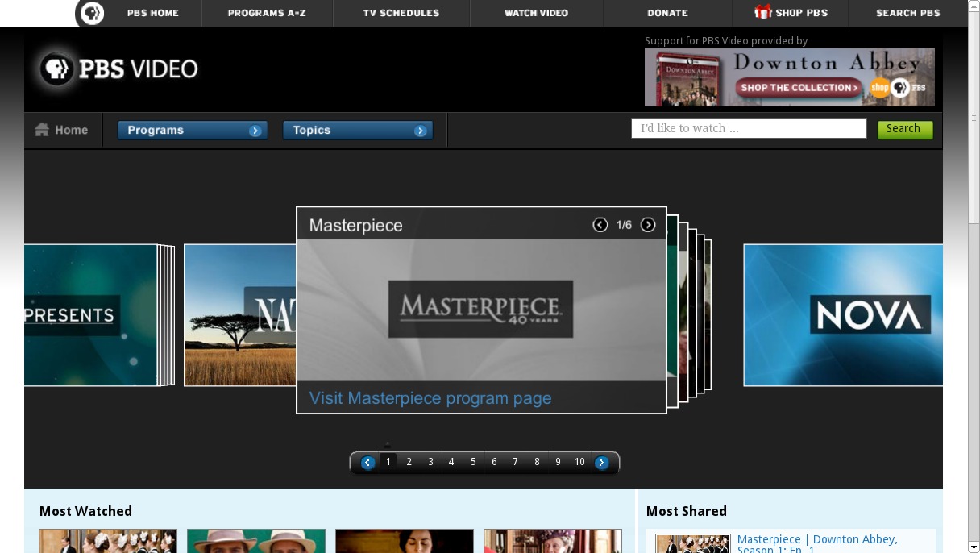Viewport: 980px width, 553px height.
Task: Open Watch Video menu item
Action: [x=536, y=13]
